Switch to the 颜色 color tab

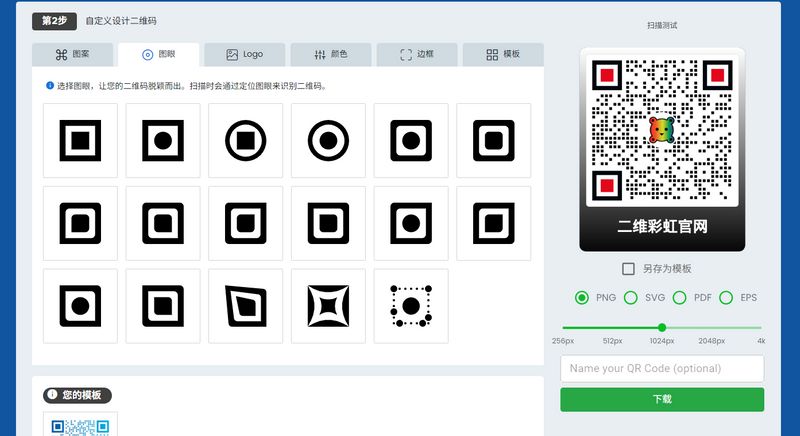[x=331, y=55]
